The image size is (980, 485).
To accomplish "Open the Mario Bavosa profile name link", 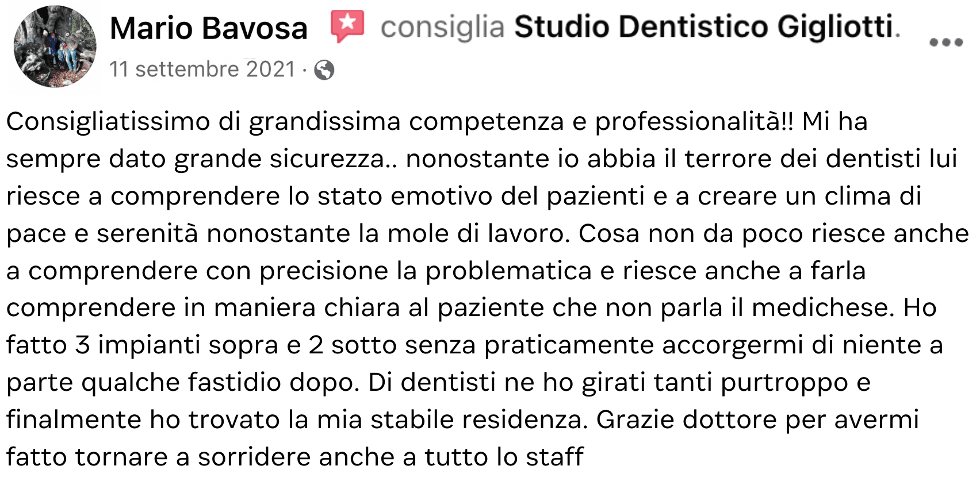I will pos(209,28).
